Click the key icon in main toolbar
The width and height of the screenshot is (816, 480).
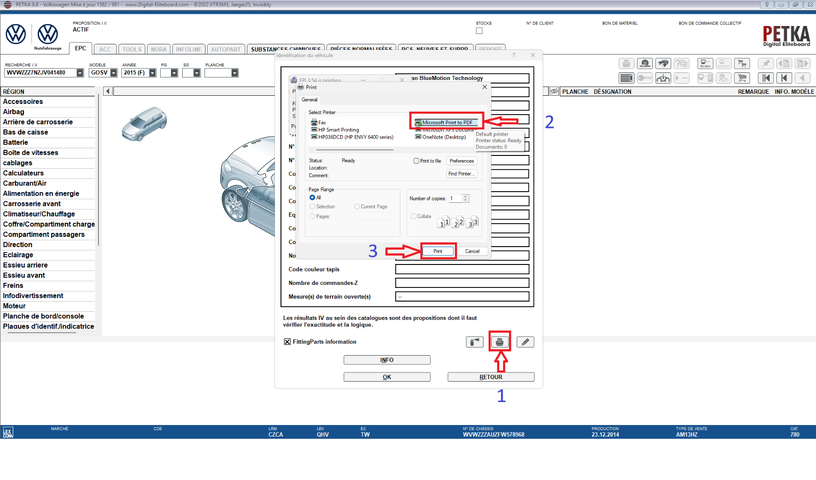tap(645, 78)
